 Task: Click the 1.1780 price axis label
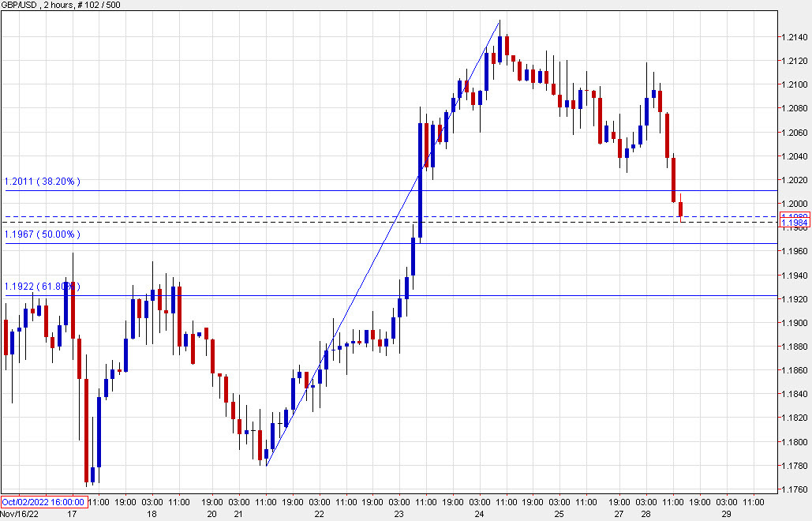(x=795, y=466)
